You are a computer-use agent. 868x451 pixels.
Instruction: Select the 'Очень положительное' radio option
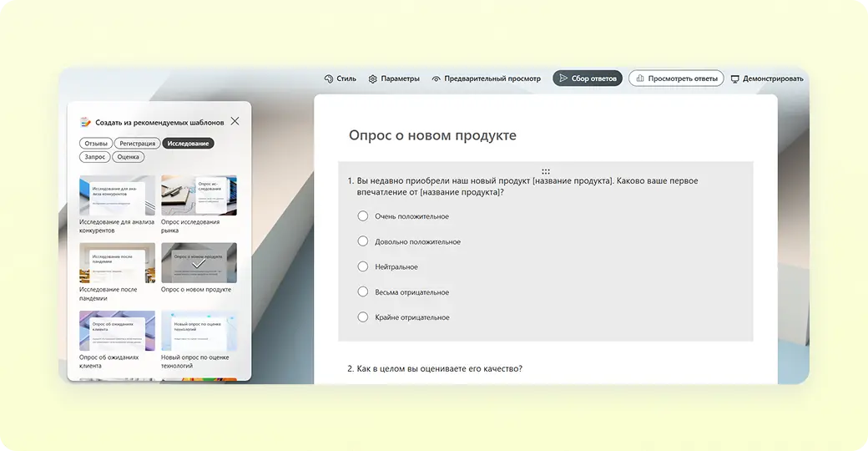(363, 216)
